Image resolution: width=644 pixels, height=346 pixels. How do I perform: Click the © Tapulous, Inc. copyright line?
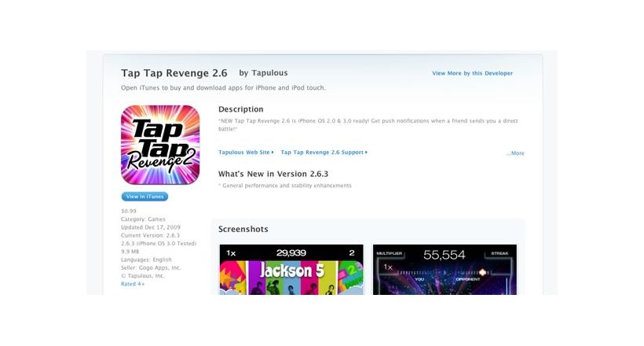tap(142, 276)
